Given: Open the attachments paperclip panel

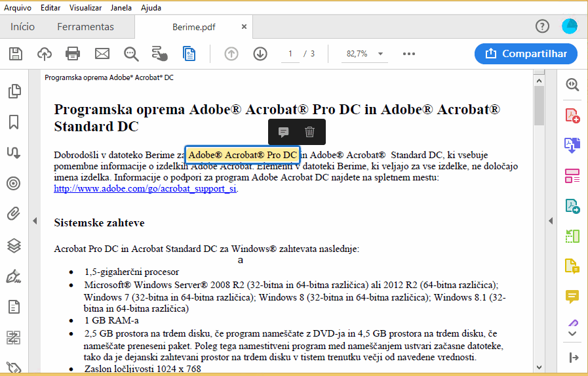Looking at the screenshot, I should pyautogui.click(x=14, y=214).
